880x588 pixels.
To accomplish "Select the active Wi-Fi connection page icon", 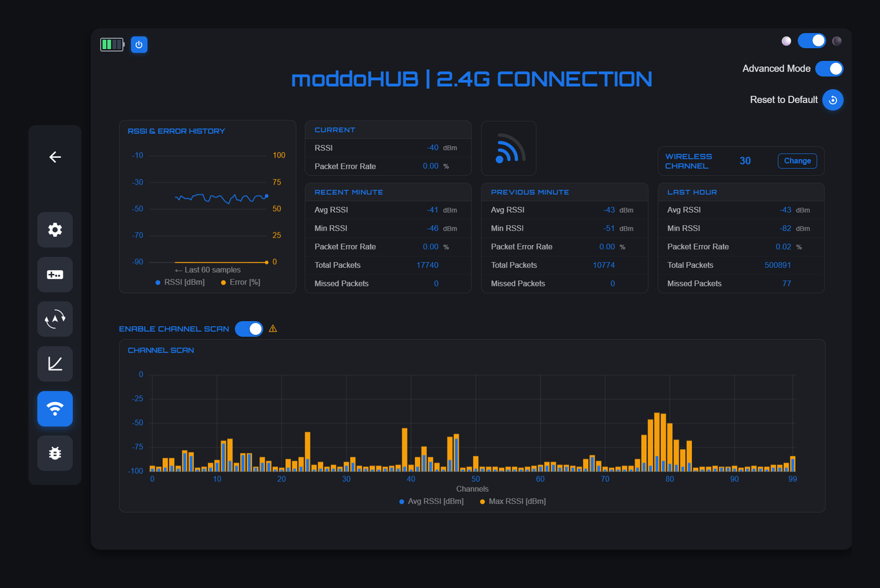I will coord(55,409).
